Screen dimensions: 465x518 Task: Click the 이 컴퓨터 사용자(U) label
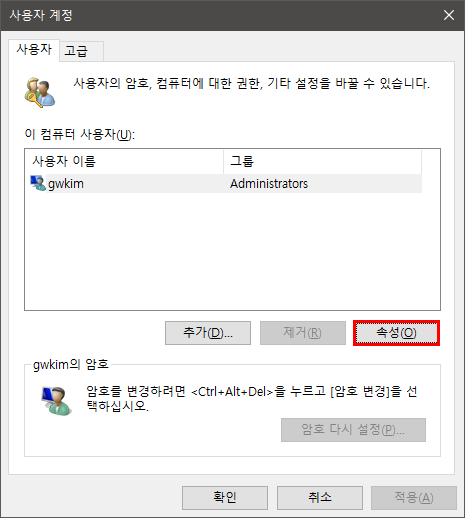[80, 134]
